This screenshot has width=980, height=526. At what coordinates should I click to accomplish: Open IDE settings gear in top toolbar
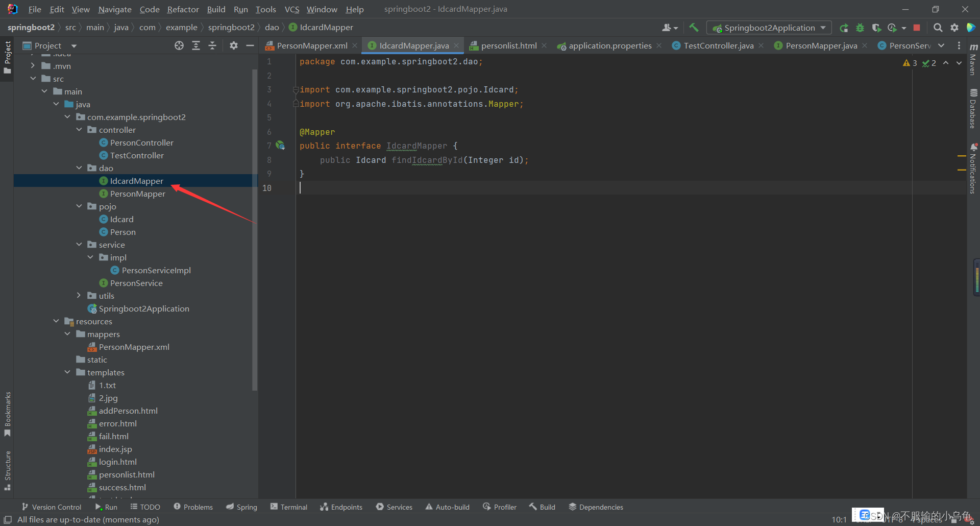coord(954,28)
